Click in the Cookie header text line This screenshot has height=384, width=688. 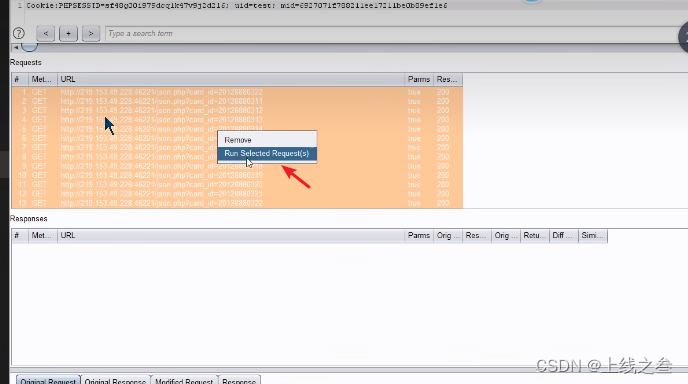click(237, 5)
